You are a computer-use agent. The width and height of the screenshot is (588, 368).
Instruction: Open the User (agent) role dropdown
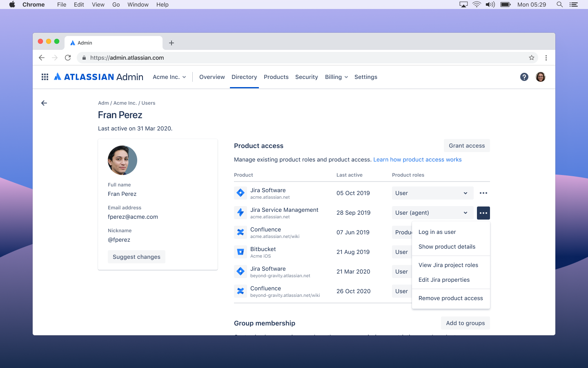pos(433,213)
